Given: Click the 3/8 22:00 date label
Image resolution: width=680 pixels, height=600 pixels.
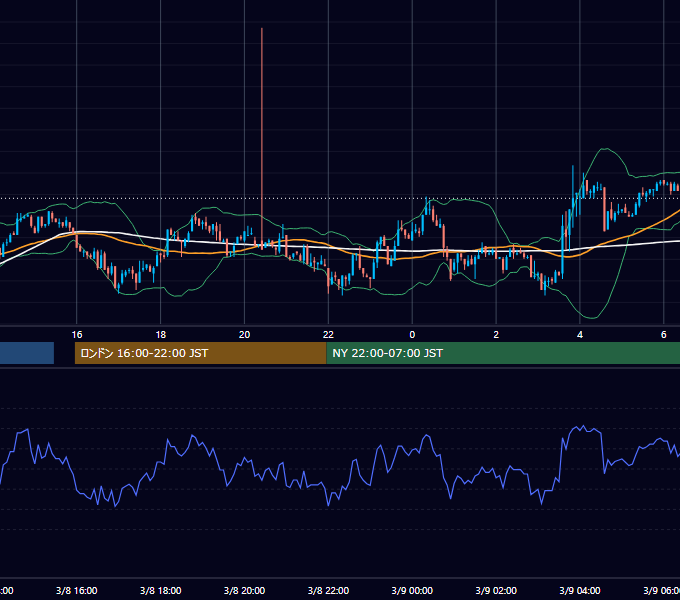Looking at the screenshot, I should pyautogui.click(x=328, y=590).
